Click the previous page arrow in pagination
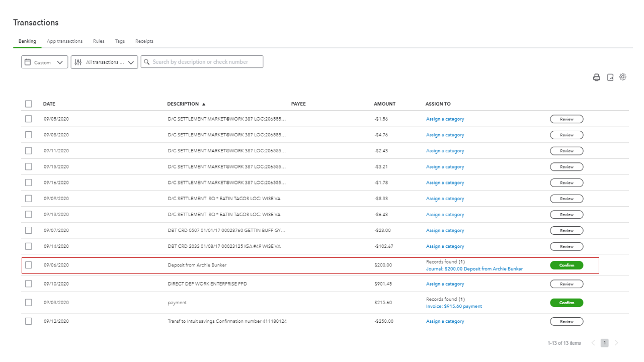The width and height of the screenshot is (644, 362). pos(593,342)
